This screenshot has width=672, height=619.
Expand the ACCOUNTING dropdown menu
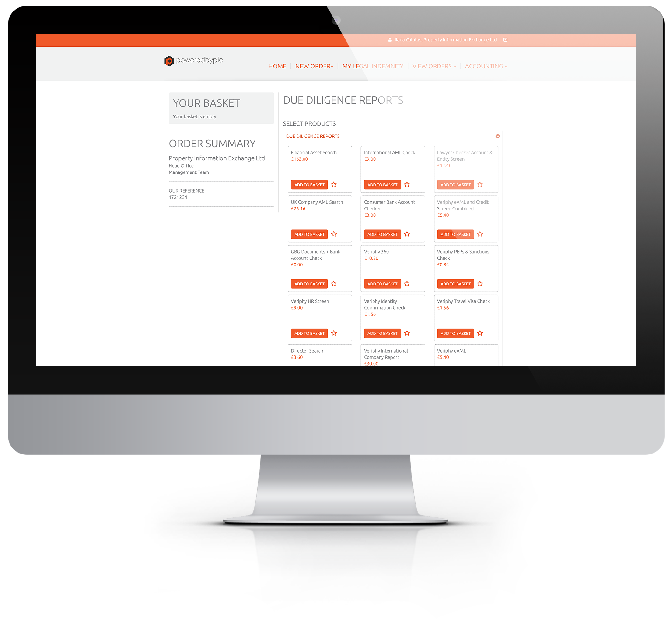[x=485, y=66]
